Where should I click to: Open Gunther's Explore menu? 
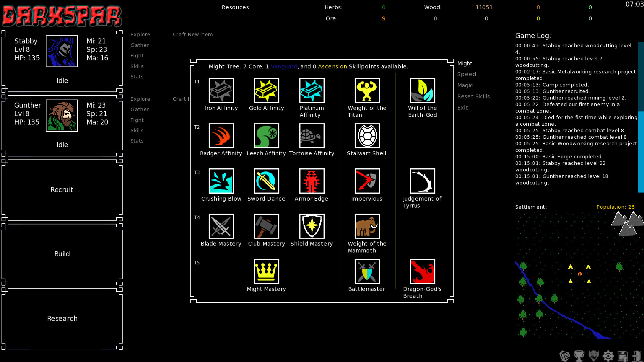(x=140, y=99)
